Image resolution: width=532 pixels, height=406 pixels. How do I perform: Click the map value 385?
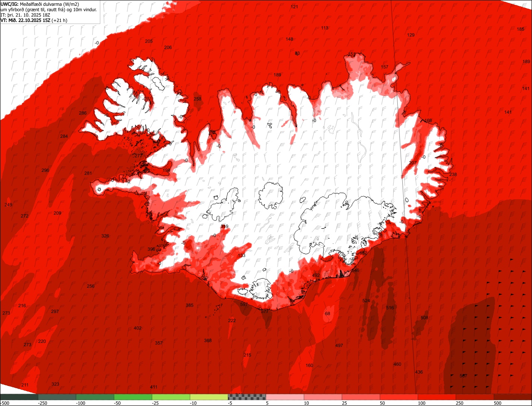point(190,305)
